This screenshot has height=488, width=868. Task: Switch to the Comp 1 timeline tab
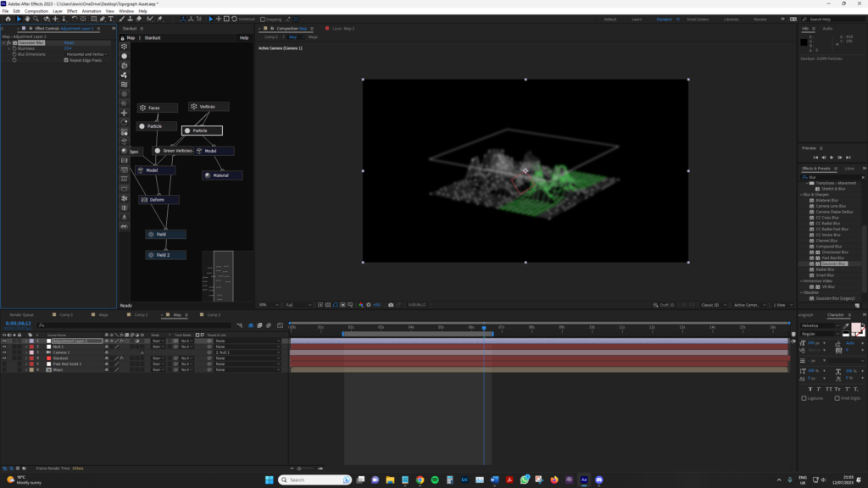coord(66,315)
